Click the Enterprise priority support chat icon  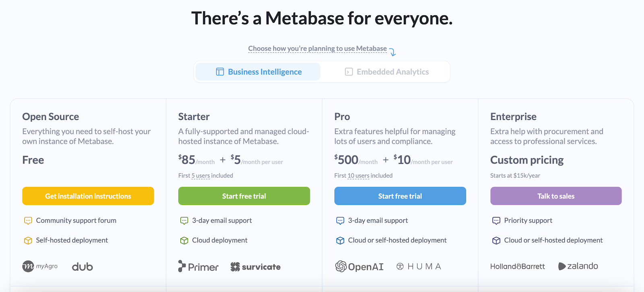click(x=496, y=221)
